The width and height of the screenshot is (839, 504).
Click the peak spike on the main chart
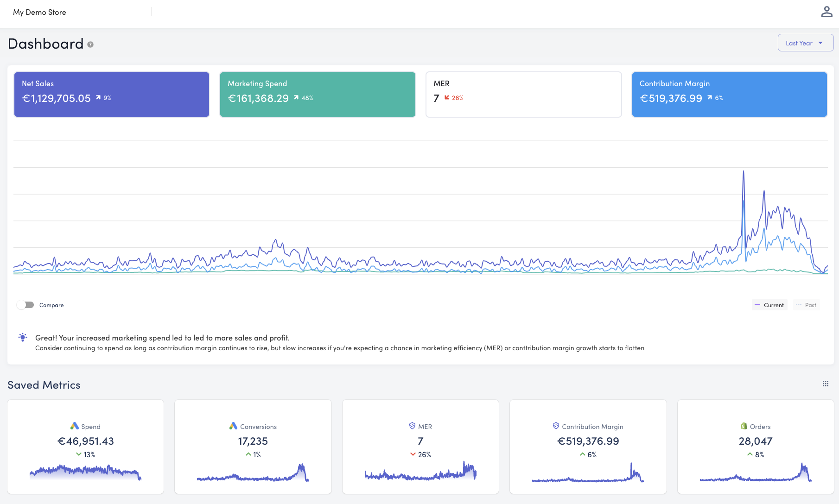[744, 172]
